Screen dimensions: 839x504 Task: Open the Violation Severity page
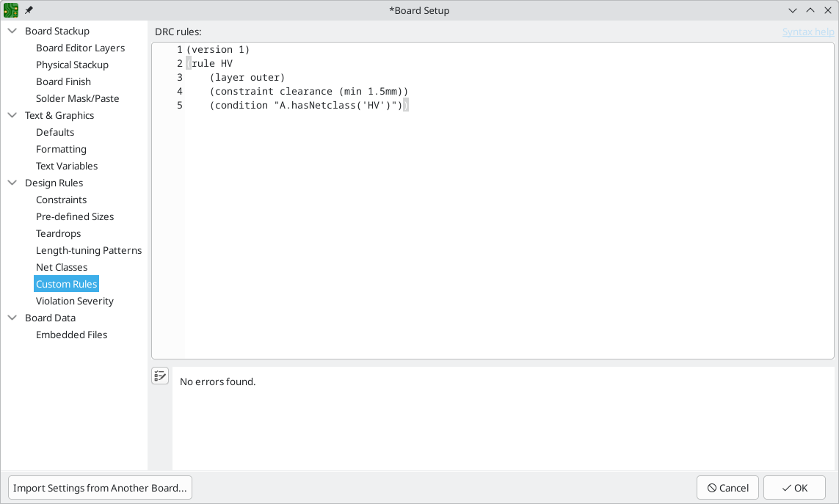tap(75, 301)
